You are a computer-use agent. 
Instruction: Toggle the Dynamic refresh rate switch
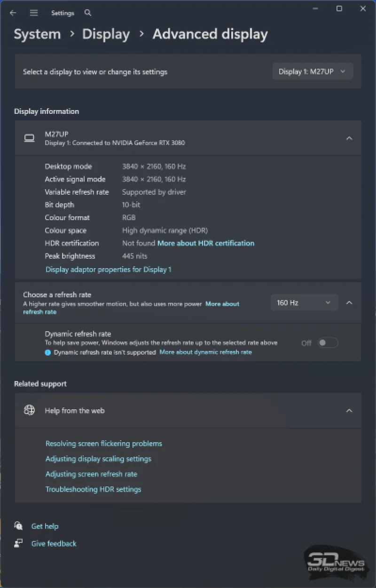[x=328, y=343]
